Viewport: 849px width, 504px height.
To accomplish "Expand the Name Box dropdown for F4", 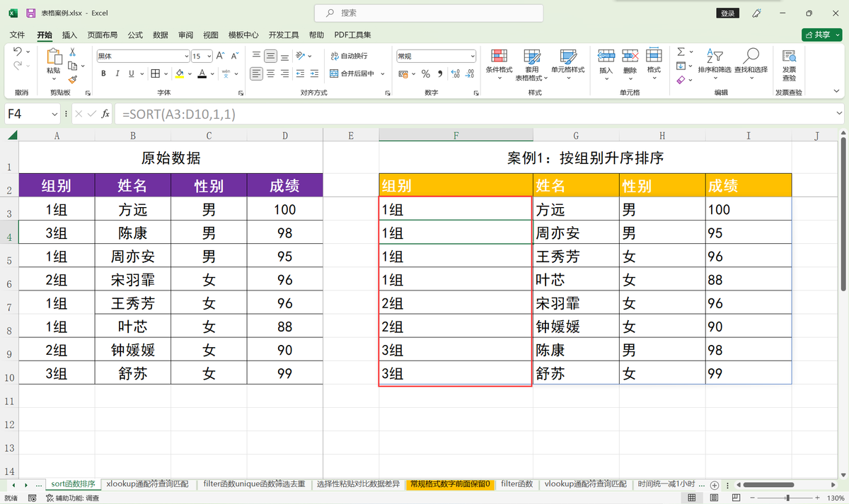I will [55, 114].
